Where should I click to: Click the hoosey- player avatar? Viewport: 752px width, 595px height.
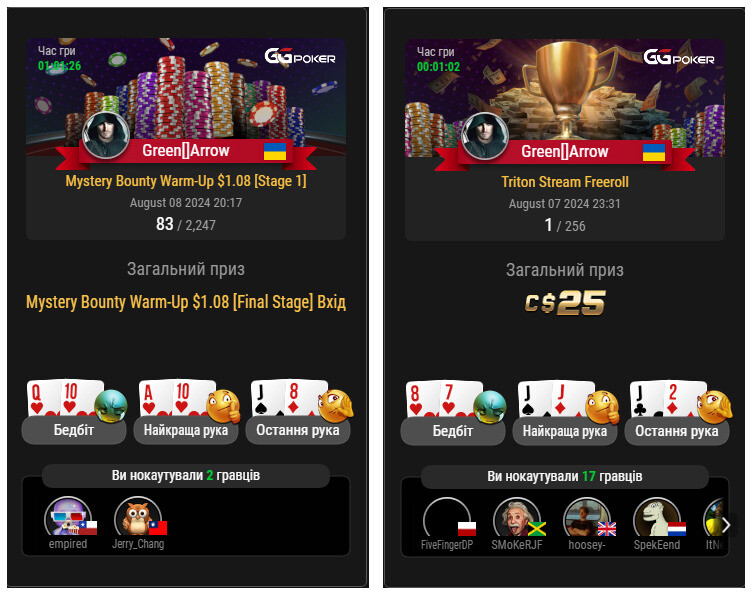pos(587,517)
